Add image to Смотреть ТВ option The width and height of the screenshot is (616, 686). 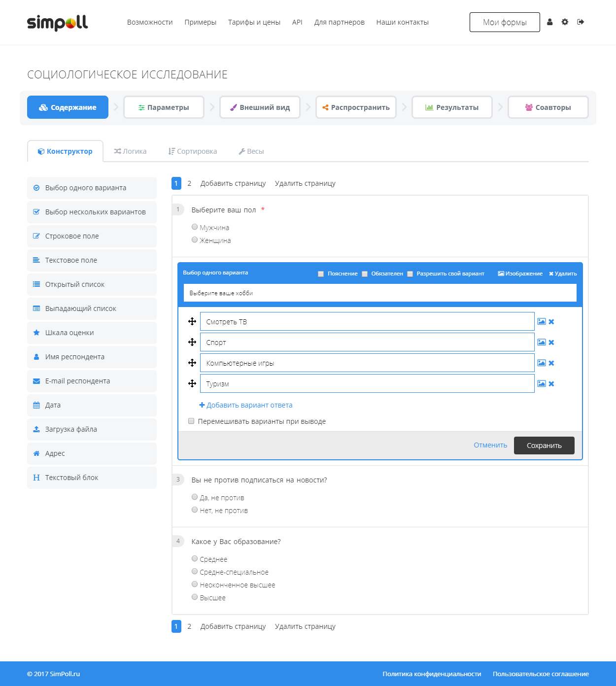541,322
